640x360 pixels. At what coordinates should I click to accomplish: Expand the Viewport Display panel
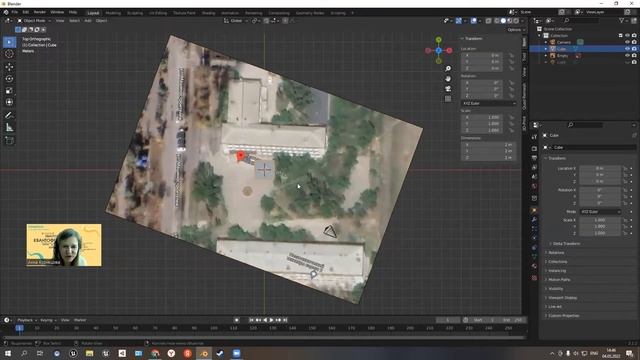coord(562,298)
